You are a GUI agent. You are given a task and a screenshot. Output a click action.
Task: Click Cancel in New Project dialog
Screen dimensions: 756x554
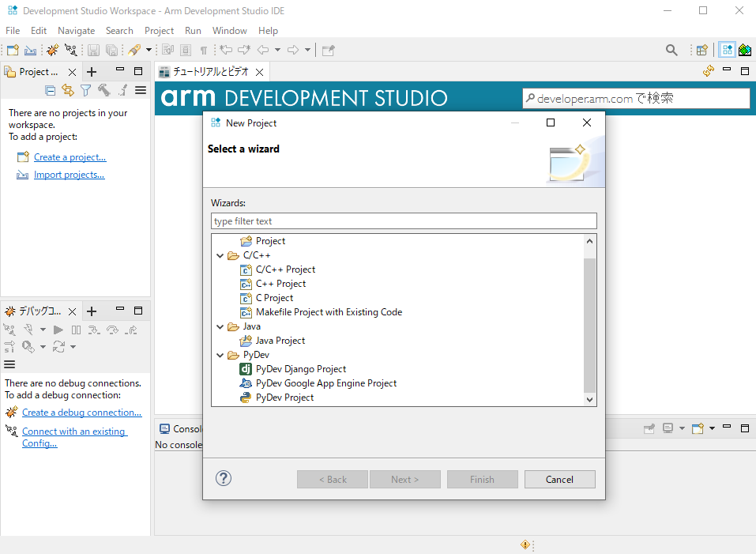click(560, 480)
